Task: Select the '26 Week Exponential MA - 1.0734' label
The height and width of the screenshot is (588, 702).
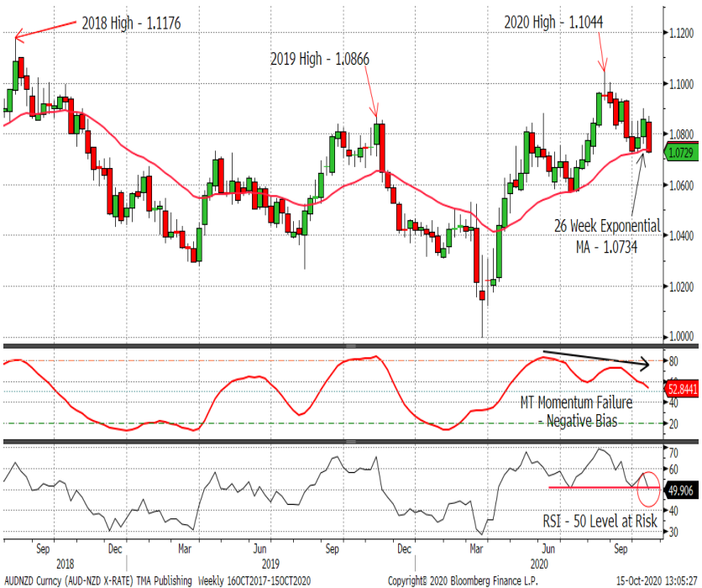Action: click(607, 236)
